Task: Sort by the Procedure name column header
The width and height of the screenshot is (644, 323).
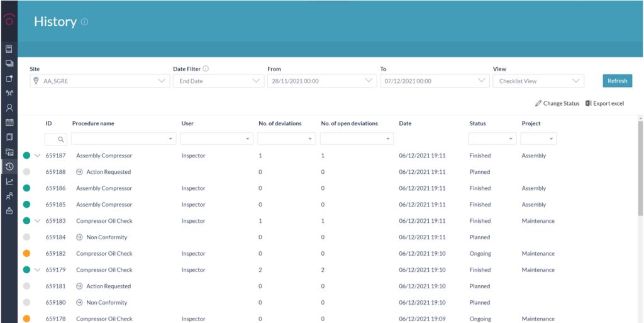Action: coord(93,123)
